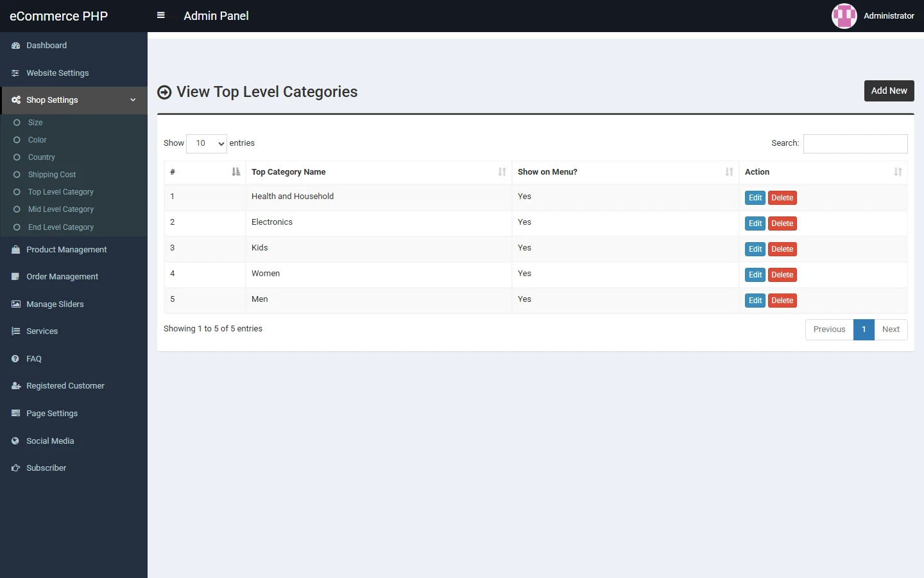Click the Men category name cell
Viewport: 924px width, 578px height.
(x=379, y=301)
